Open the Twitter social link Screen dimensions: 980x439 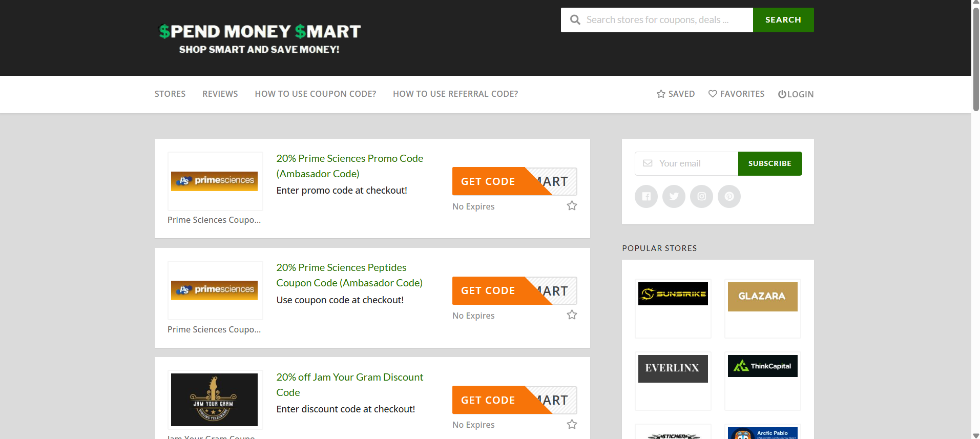pyautogui.click(x=674, y=196)
